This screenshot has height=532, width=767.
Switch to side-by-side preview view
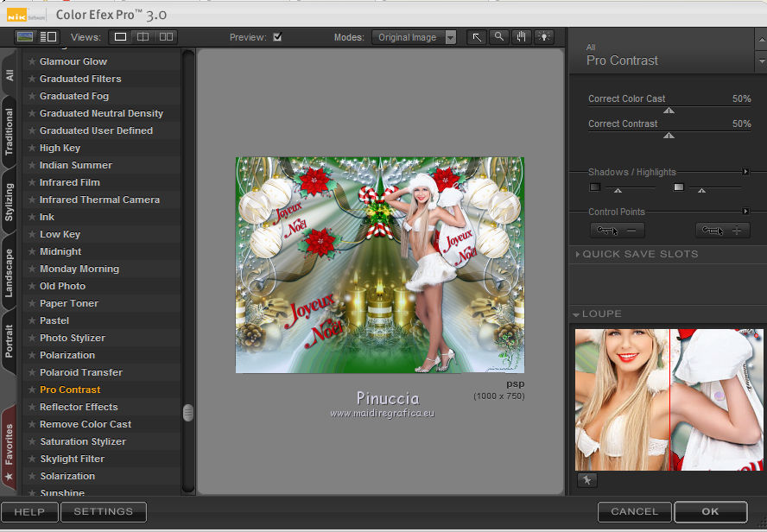point(167,37)
